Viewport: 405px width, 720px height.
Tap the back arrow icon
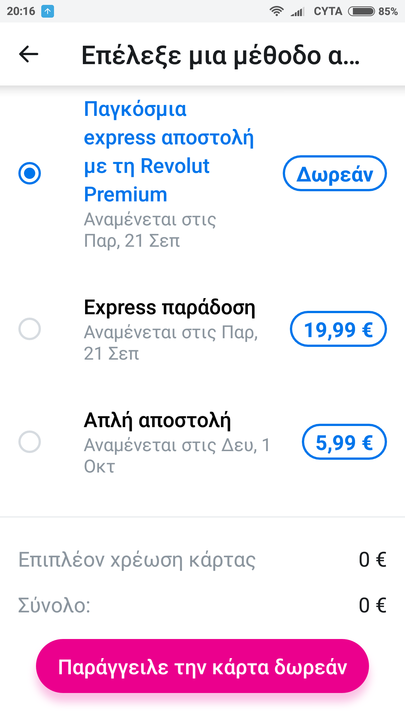click(28, 54)
